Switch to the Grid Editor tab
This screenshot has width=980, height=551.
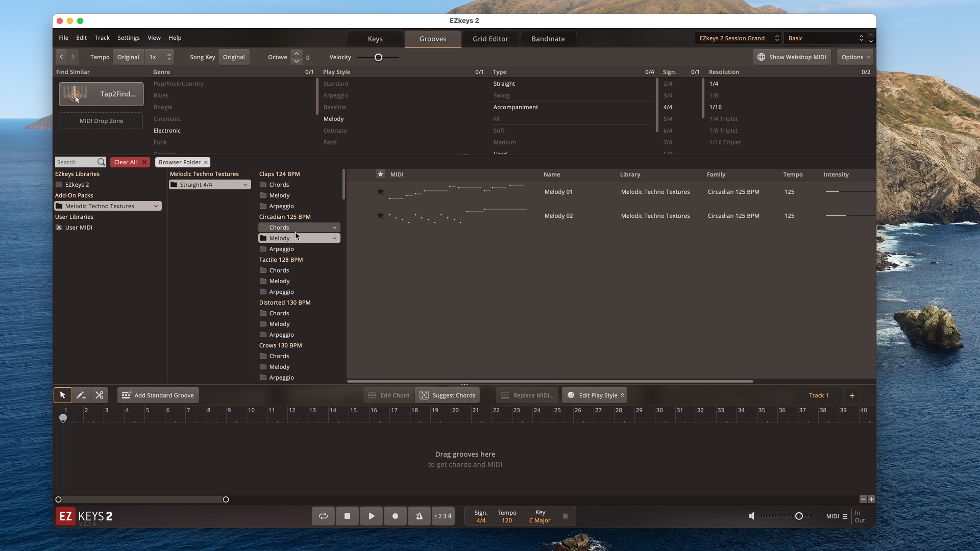490,39
